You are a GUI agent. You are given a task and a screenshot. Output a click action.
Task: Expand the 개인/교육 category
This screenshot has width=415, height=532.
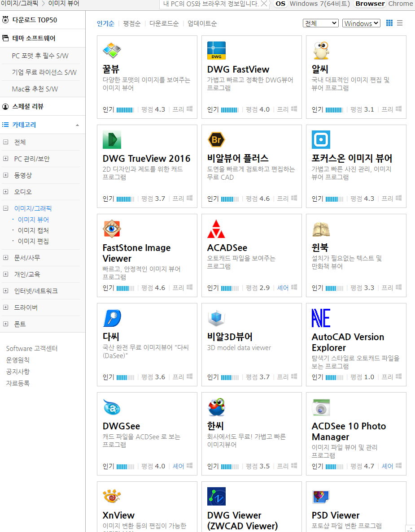click(6, 274)
